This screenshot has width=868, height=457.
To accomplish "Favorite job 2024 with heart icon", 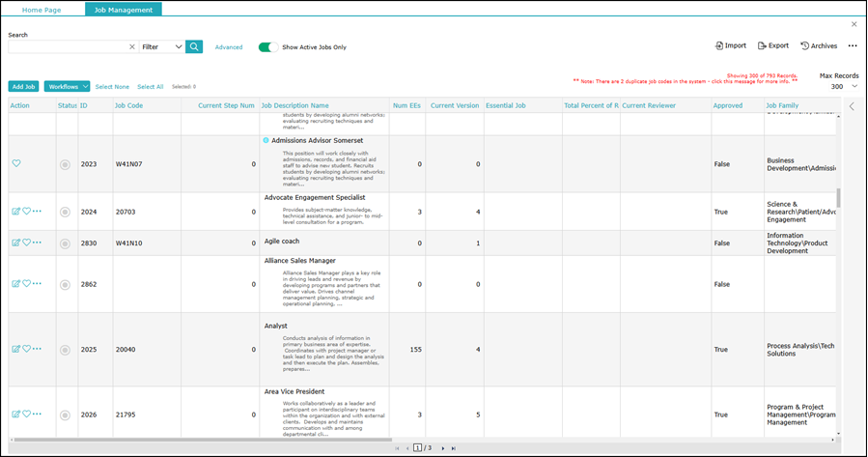I will [27, 211].
